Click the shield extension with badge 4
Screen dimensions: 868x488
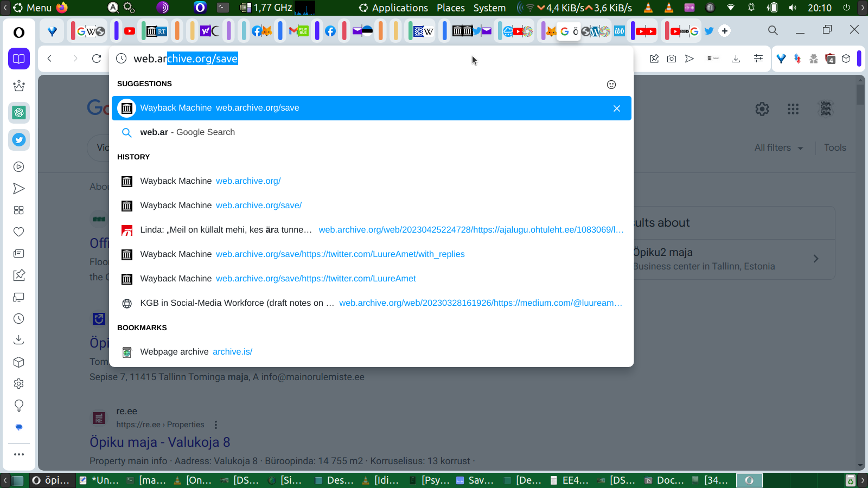(830, 59)
